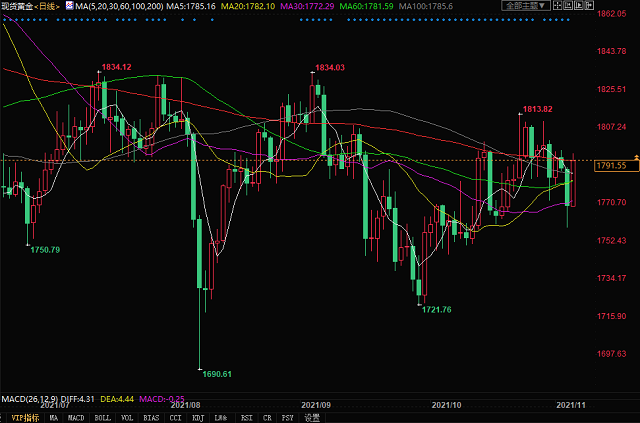Select the BOLL indicator tab
The image size is (640, 423).
[102, 417]
